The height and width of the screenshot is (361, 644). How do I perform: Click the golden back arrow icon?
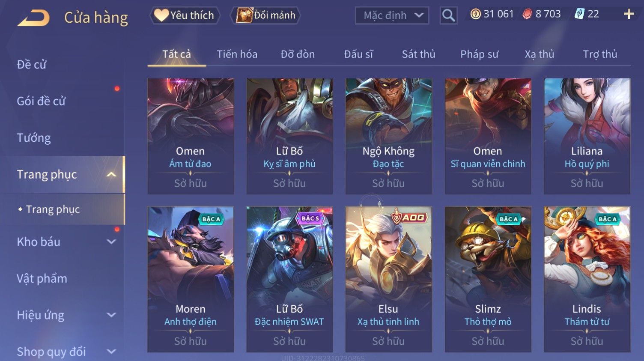click(33, 18)
